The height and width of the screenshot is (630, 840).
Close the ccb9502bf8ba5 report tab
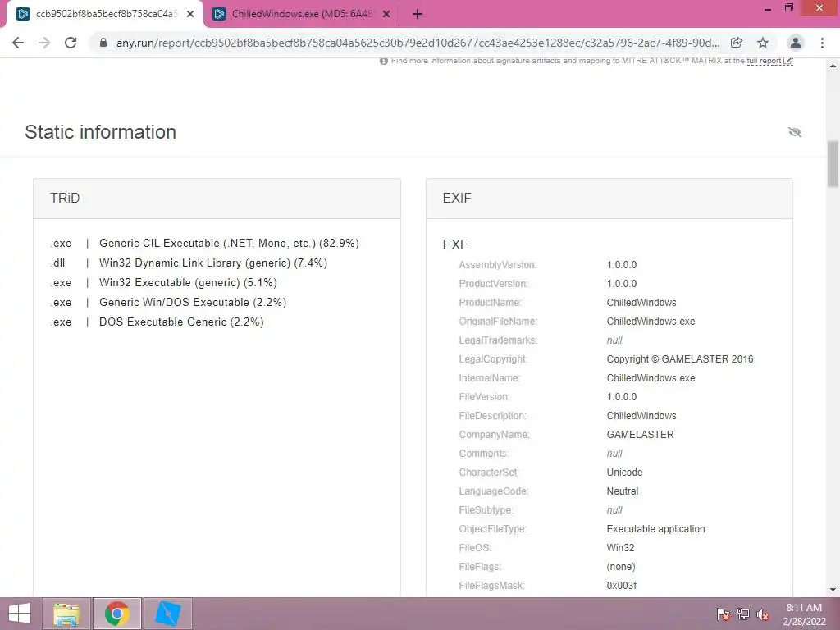[190, 14]
